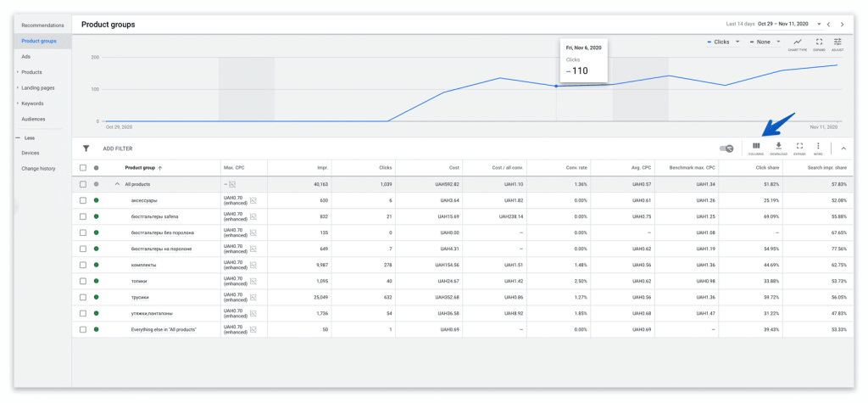This screenshot has width=868, height=403.
Task: Click the chart Adjust icon
Action: pos(837,43)
